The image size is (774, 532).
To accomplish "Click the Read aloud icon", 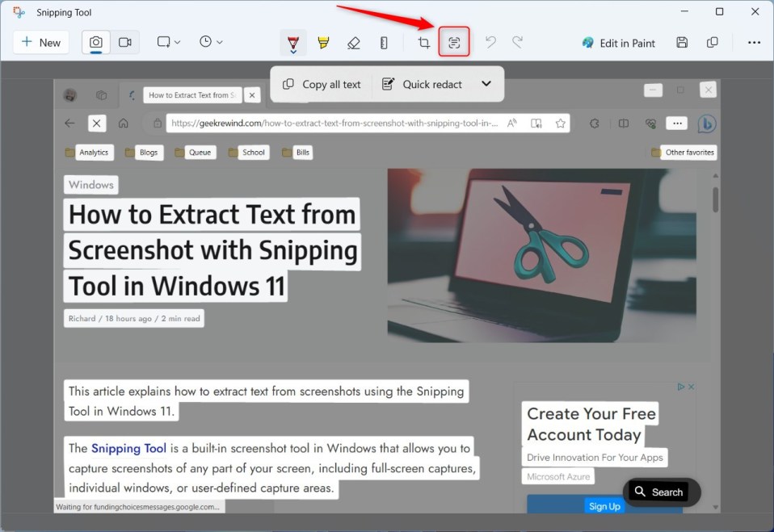I will pos(512,124).
